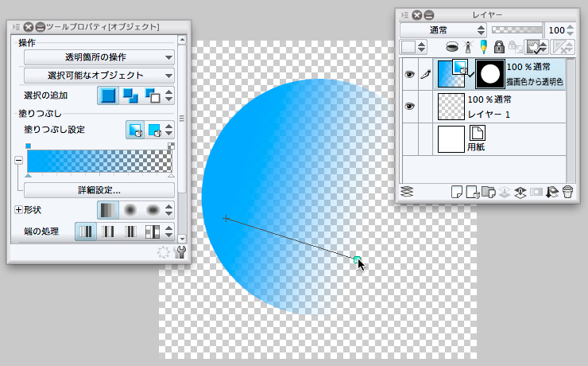Click the 詳細設定... button
Viewport: 588px width, 366px height.
tap(99, 190)
